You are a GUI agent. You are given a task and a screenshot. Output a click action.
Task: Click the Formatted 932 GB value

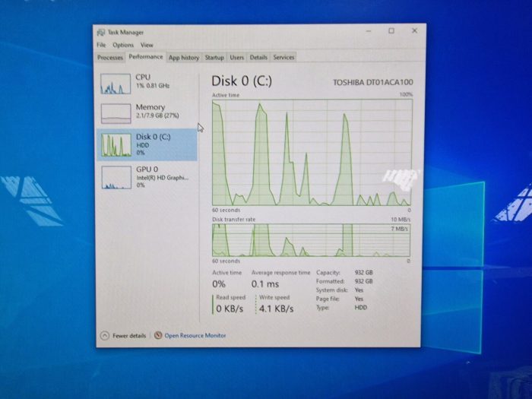pyautogui.click(x=364, y=281)
